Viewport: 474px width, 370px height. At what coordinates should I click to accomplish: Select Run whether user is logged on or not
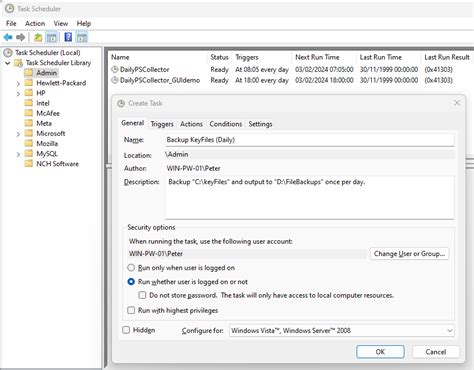[131, 282]
